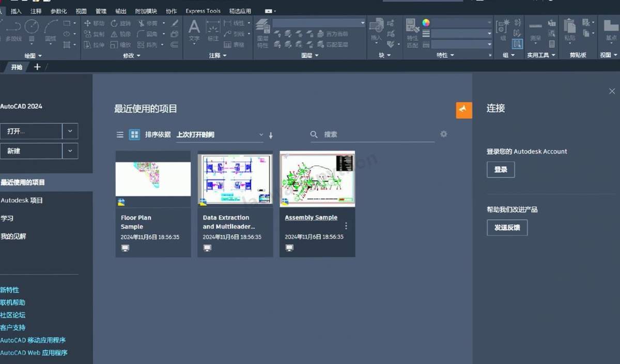Open the 精选应用 ribbon tab
Screen dimensions: 620x364
pyautogui.click(x=240, y=11)
